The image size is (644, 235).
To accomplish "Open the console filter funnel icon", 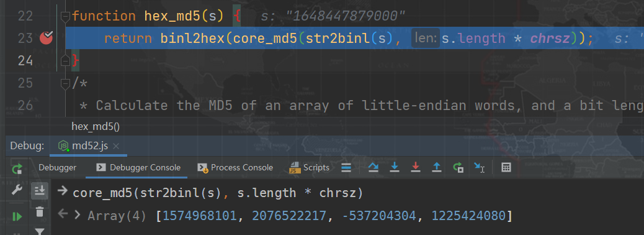I will (x=40, y=232).
